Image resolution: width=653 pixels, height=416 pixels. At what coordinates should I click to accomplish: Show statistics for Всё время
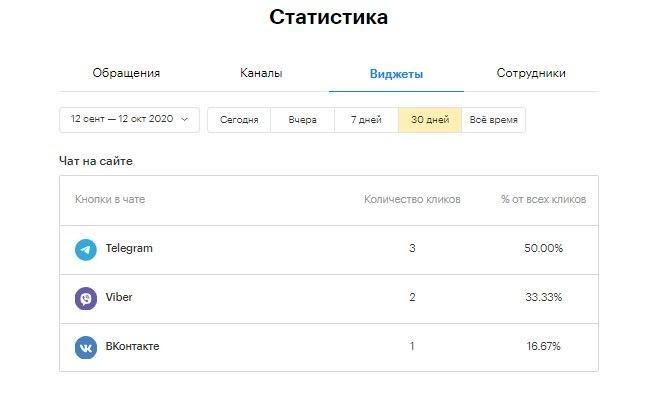coord(493,120)
